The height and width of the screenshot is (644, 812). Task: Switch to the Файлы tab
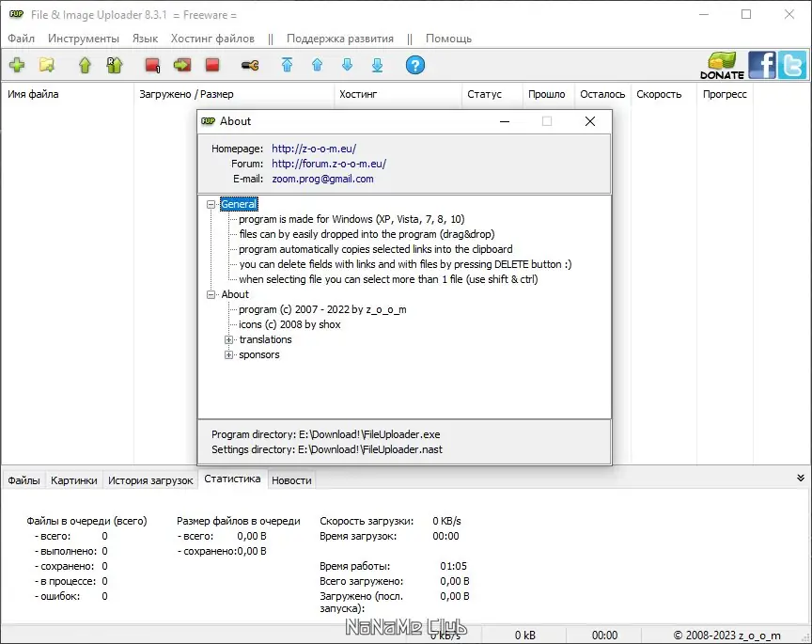point(23,480)
